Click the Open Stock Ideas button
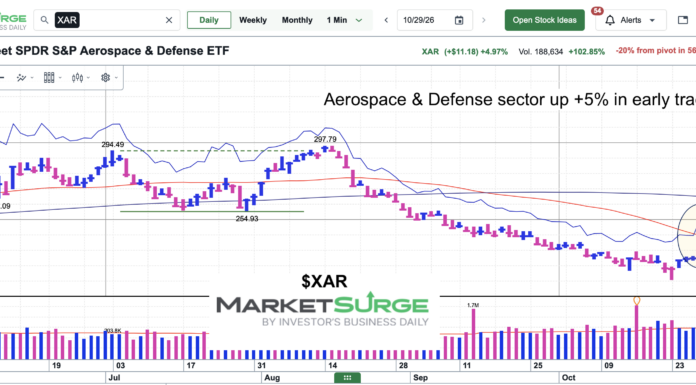The width and height of the screenshot is (696, 385). pos(545,20)
